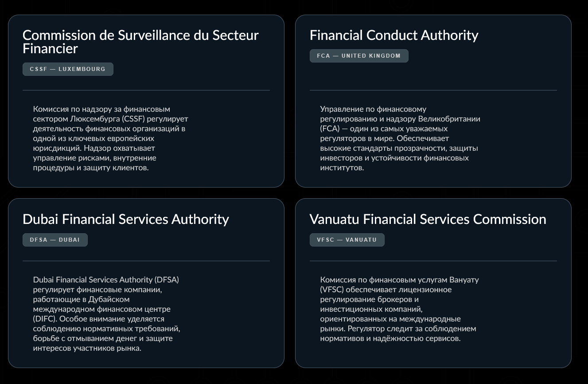588x384 pixels.
Task: Click the divider line in the DFSA card
Action: [x=146, y=261]
